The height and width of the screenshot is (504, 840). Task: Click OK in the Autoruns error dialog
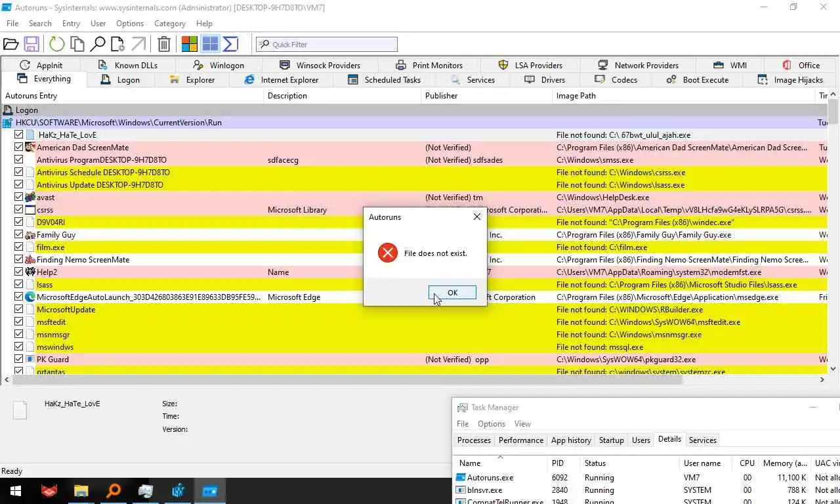pos(452,293)
